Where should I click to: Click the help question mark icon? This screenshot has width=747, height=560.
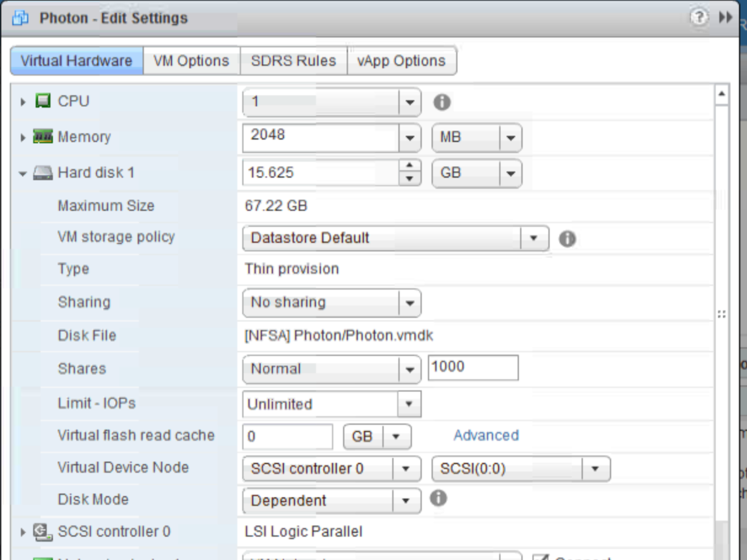pos(699,17)
